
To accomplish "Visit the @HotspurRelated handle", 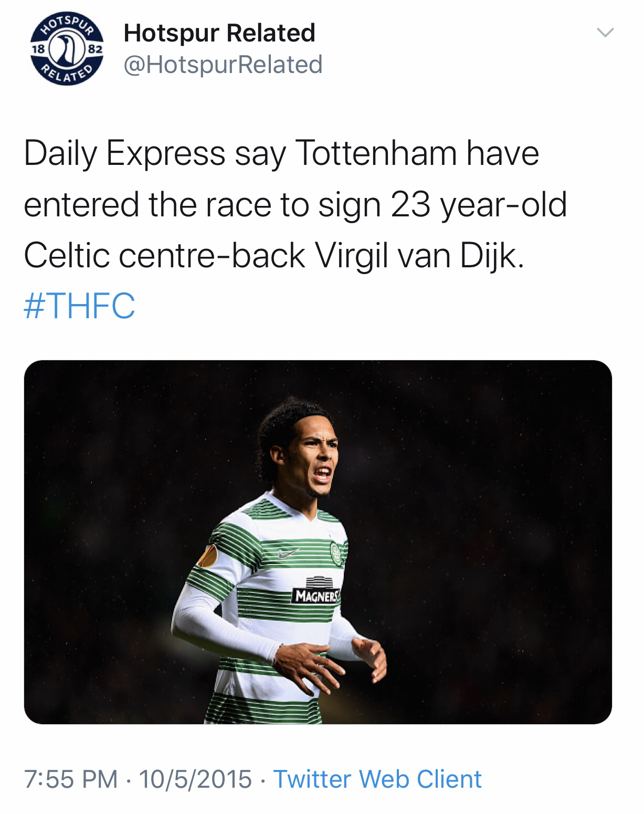I will (223, 65).
